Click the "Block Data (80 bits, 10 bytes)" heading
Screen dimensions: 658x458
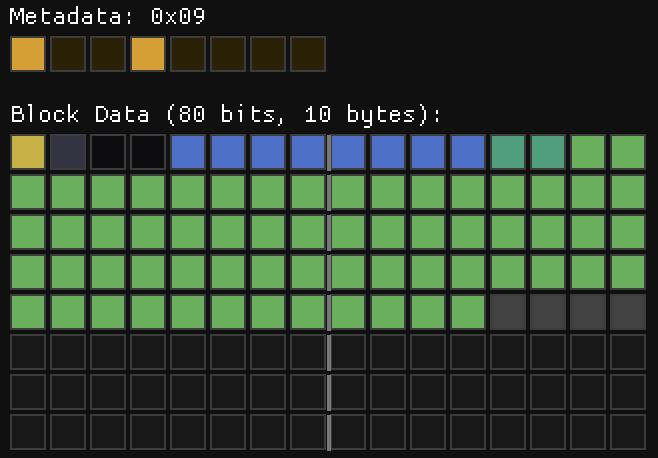click(x=226, y=114)
